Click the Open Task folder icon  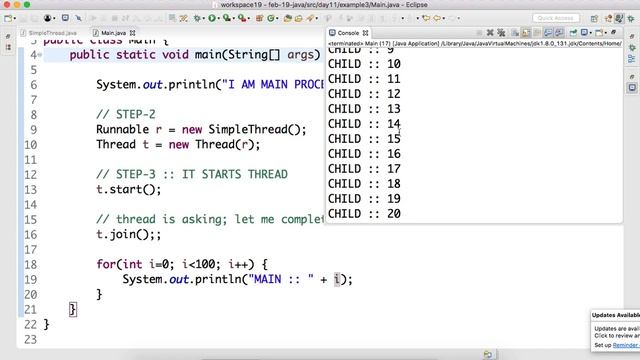coord(299,18)
